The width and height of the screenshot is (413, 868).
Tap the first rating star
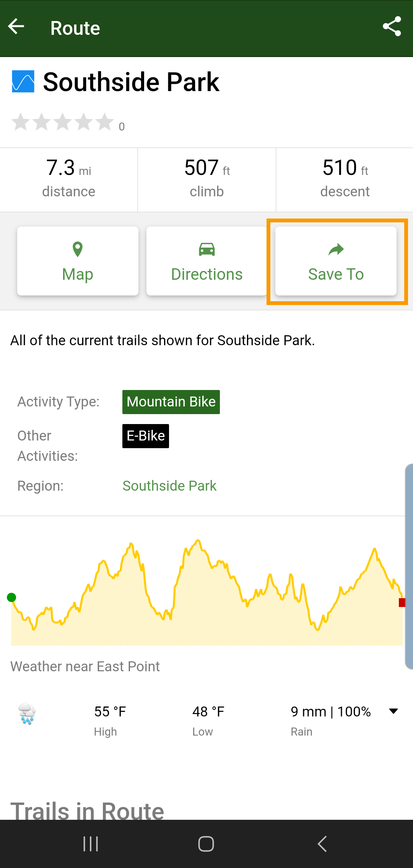pyautogui.click(x=21, y=122)
